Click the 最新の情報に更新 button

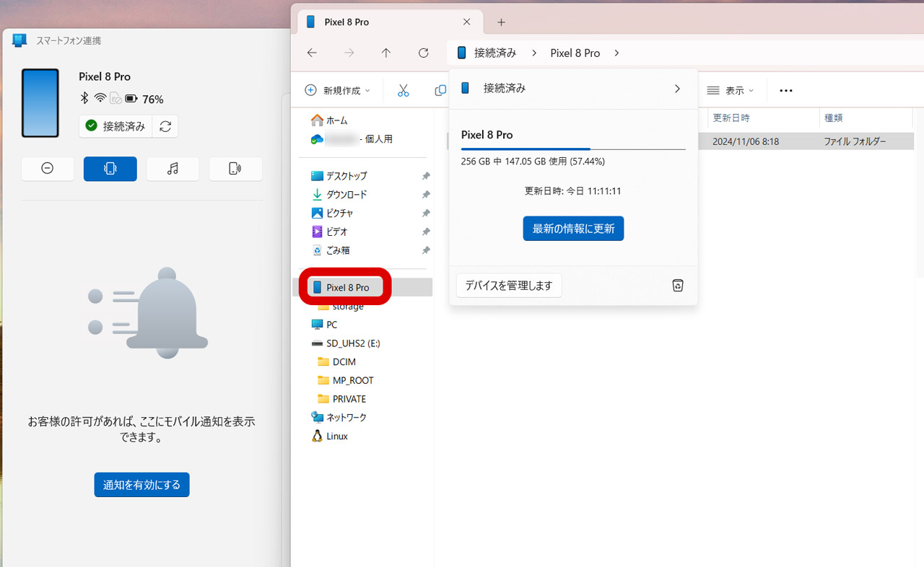point(573,228)
